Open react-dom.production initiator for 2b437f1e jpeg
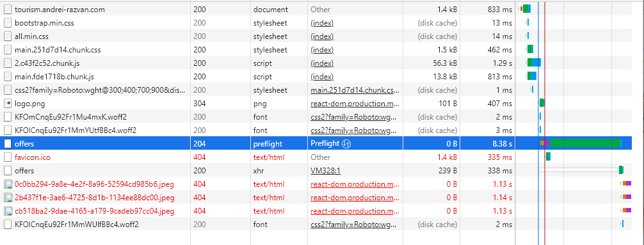 click(x=355, y=198)
